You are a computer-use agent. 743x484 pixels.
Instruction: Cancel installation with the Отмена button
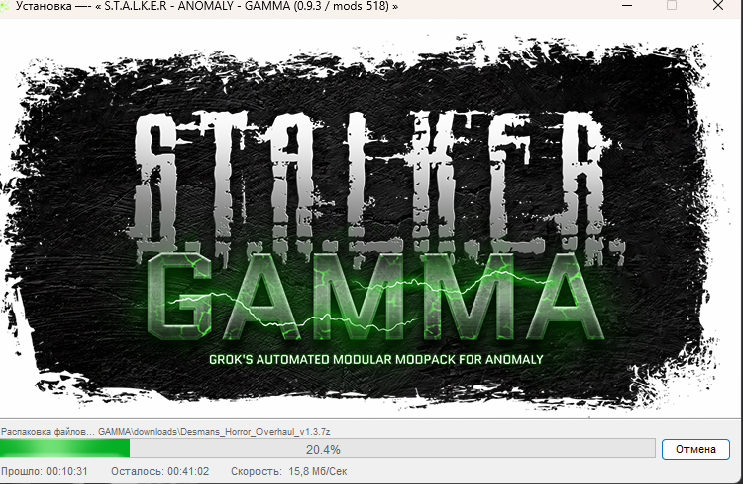[696, 449]
